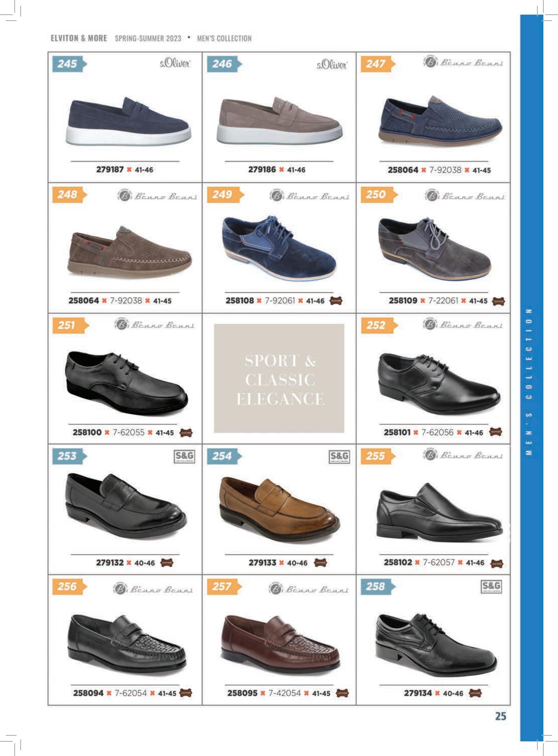Click the s.Oliver logo on item 245
The image size is (558, 756).
(175, 64)
